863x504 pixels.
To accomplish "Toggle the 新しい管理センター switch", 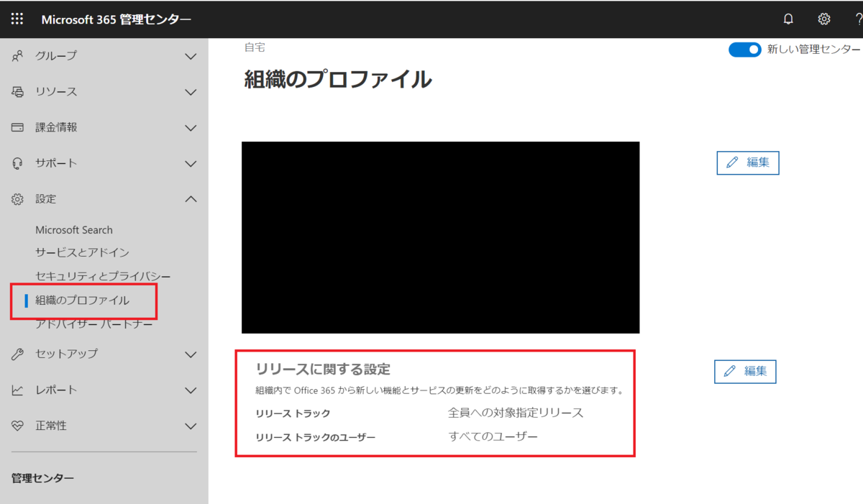I will [744, 50].
